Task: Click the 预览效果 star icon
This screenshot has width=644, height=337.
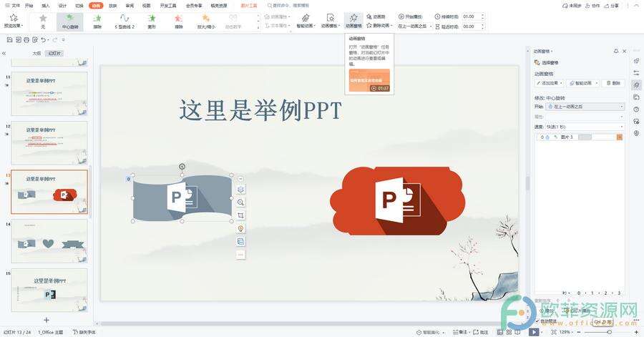Action: click(x=14, y=18)
